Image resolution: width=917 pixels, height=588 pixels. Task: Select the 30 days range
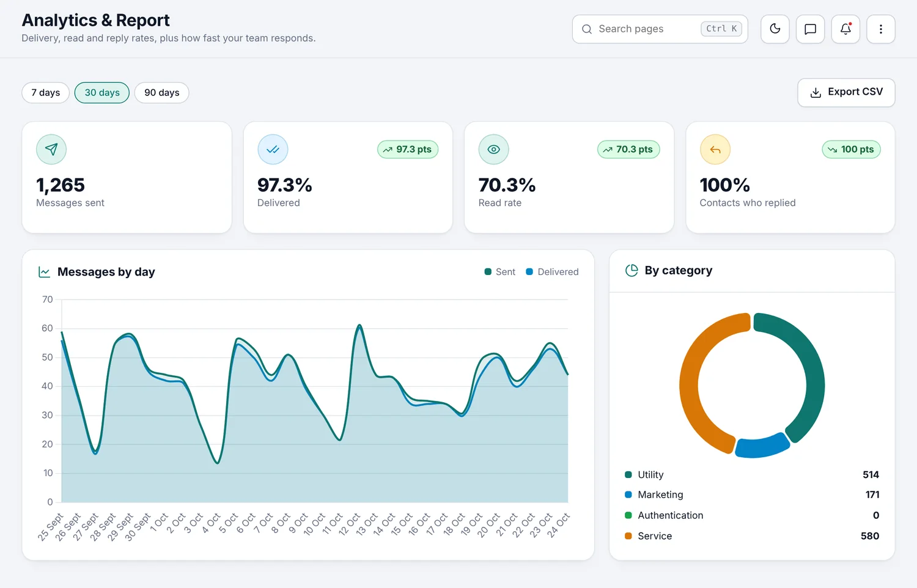click(102, 92)
